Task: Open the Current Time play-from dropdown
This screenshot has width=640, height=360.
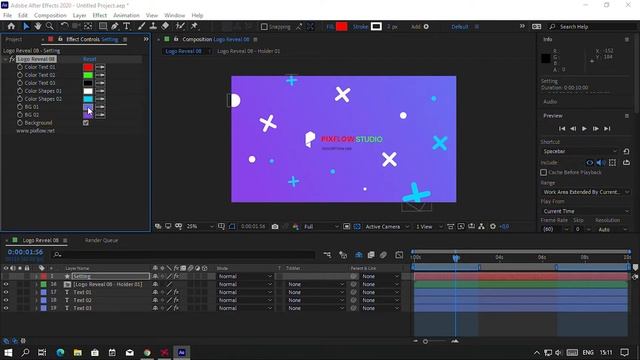Action: [x=586, y=211]
